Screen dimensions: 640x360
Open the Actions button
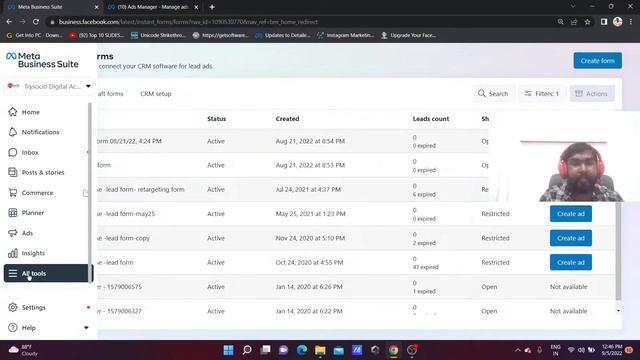click(591, 93)
